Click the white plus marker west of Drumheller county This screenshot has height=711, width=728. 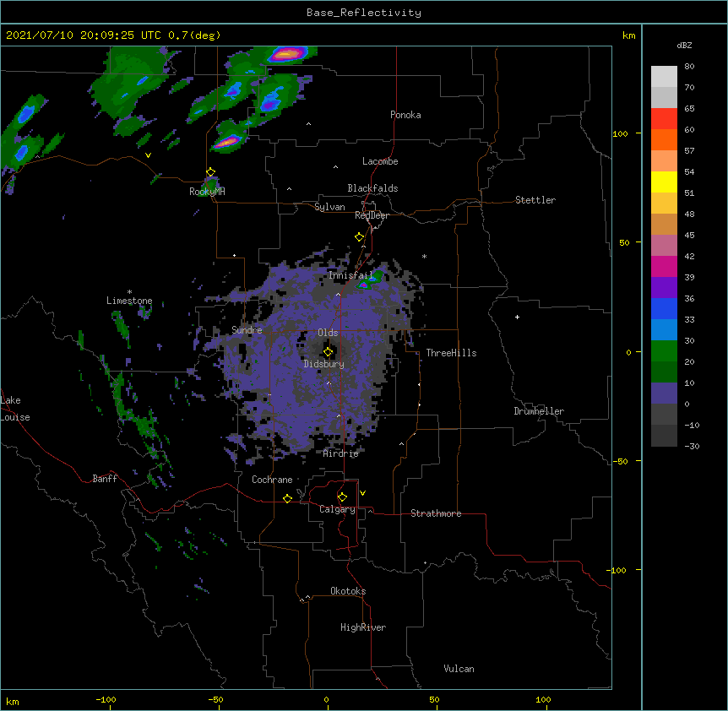517,317
